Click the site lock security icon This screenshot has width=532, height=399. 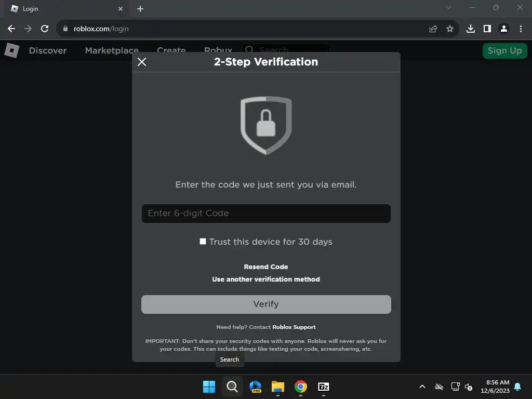click(65, 29)
